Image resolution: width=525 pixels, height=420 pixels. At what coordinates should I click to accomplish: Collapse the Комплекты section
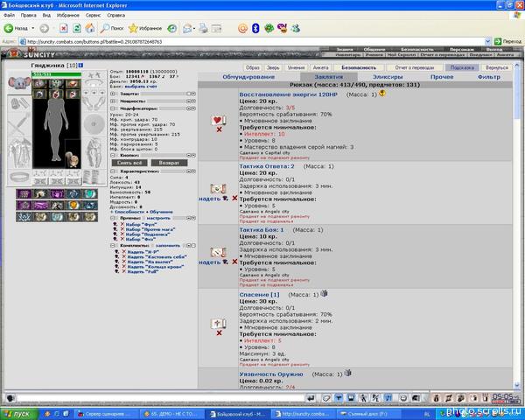pyautogui.click(x=113, y=246)
